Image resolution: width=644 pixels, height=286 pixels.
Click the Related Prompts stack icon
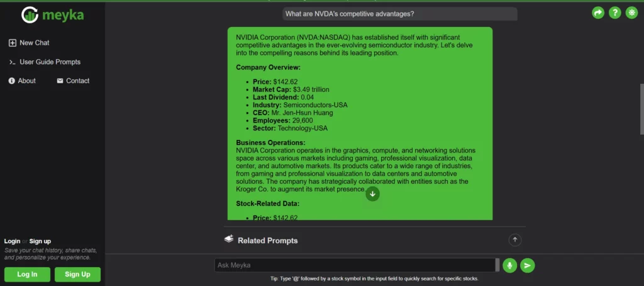(x=229, y=239)
